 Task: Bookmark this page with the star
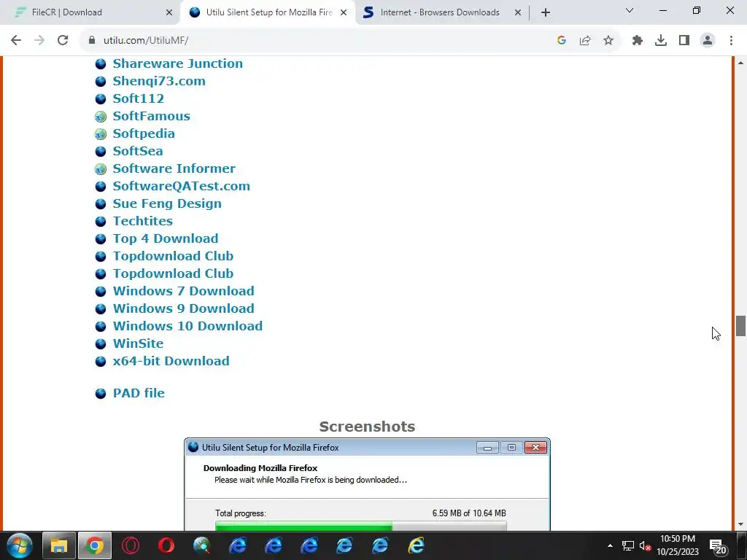(x=608, y=41)
